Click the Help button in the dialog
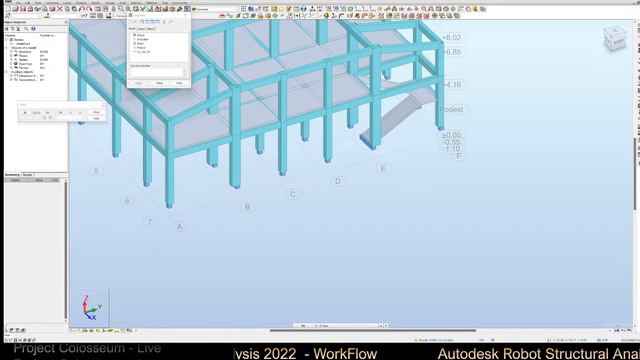Viewport: 640px width, 360px height. click(x=179, y=83)
